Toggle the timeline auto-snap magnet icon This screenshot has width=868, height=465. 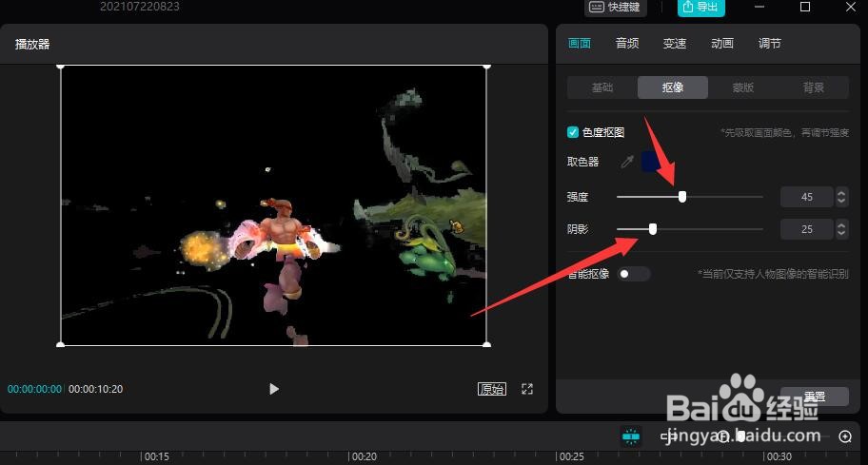(630, 436)
